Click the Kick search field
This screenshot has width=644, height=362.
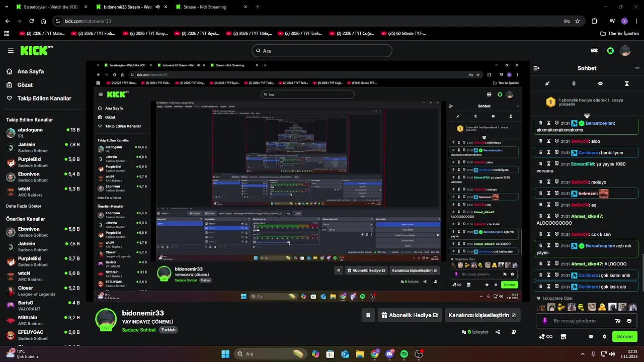(x=321, y=51)
